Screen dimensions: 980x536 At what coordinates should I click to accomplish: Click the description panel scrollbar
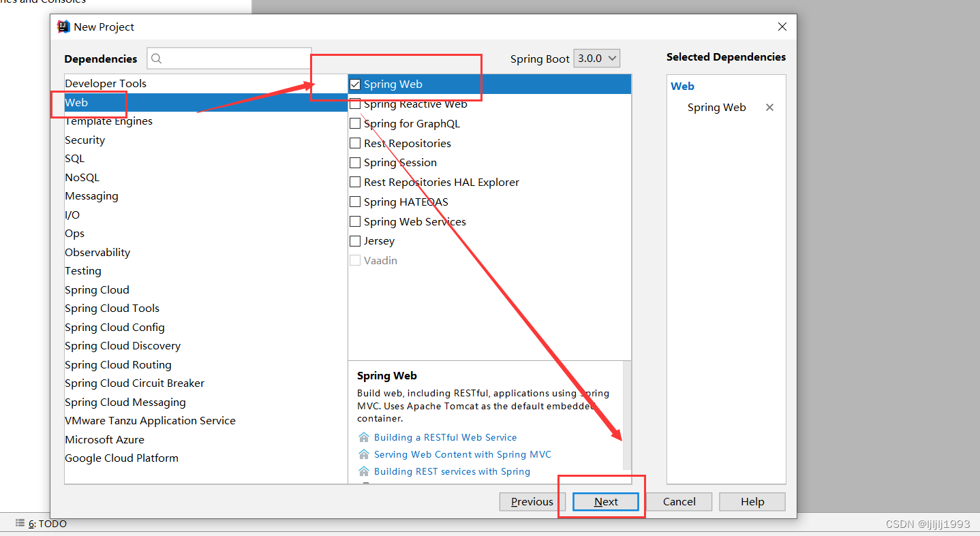(x=627, y=415)
